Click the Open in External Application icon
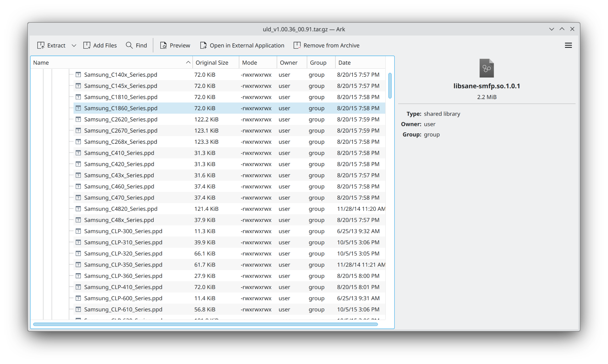This screenshot has height=364, width=608. [203, 45]
